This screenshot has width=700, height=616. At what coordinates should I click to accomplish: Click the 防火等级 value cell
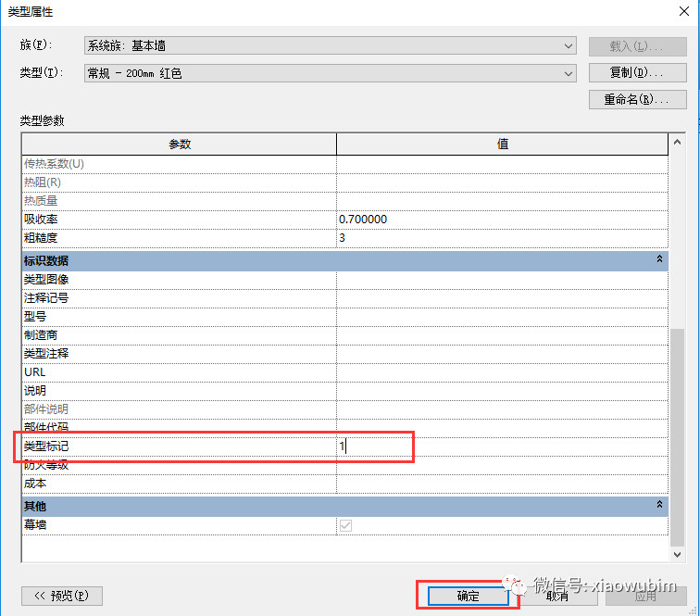point(502,465)
